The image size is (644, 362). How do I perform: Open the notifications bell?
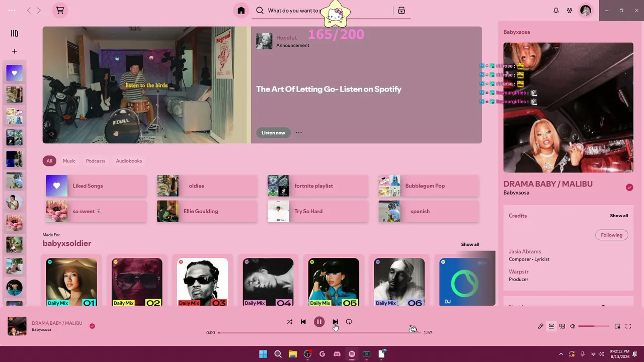(x=556, y=11)
